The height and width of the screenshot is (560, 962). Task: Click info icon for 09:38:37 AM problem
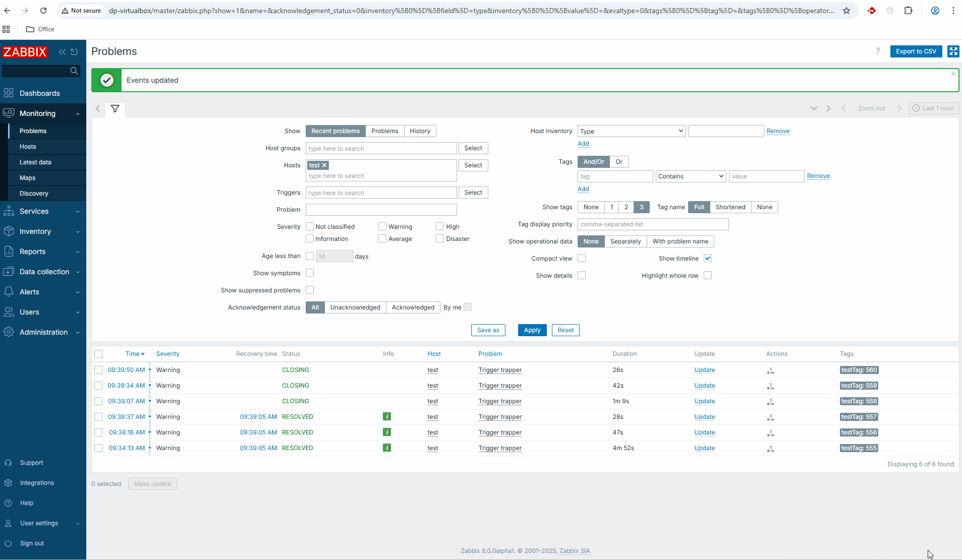coord(387,417)
